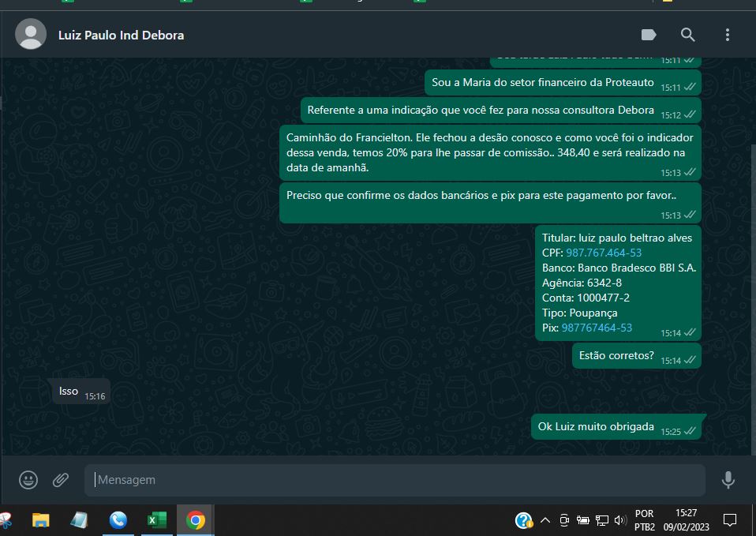756x536 pixels.
Task: Open Excel from the taskbar
Action: tap(156, 520)
